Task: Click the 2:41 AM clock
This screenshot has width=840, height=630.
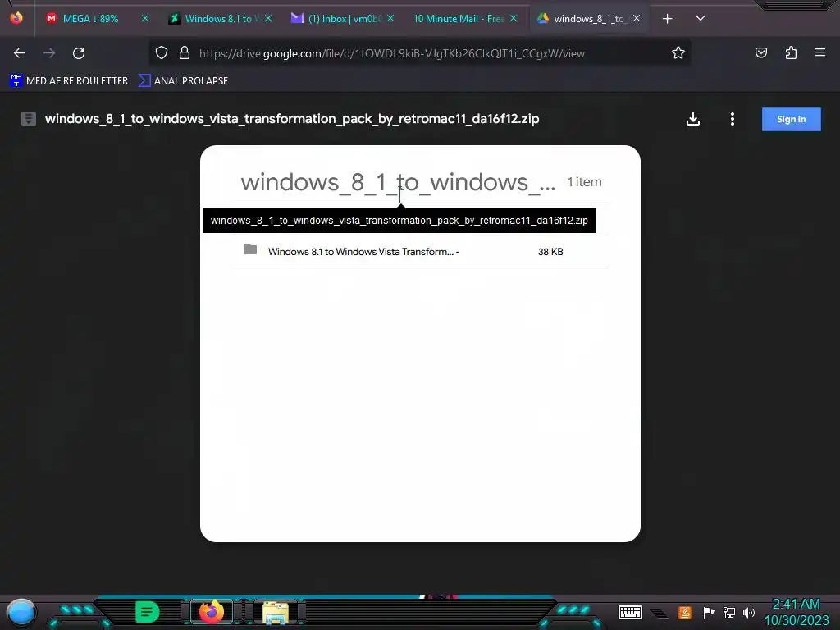Action: [796, 605]
